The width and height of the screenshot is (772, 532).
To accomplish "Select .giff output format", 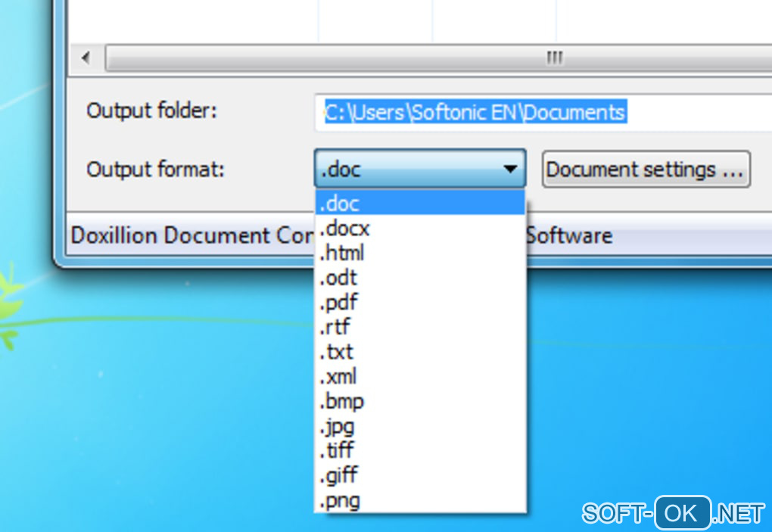I will pyautogui.click(x=420, y=474).
